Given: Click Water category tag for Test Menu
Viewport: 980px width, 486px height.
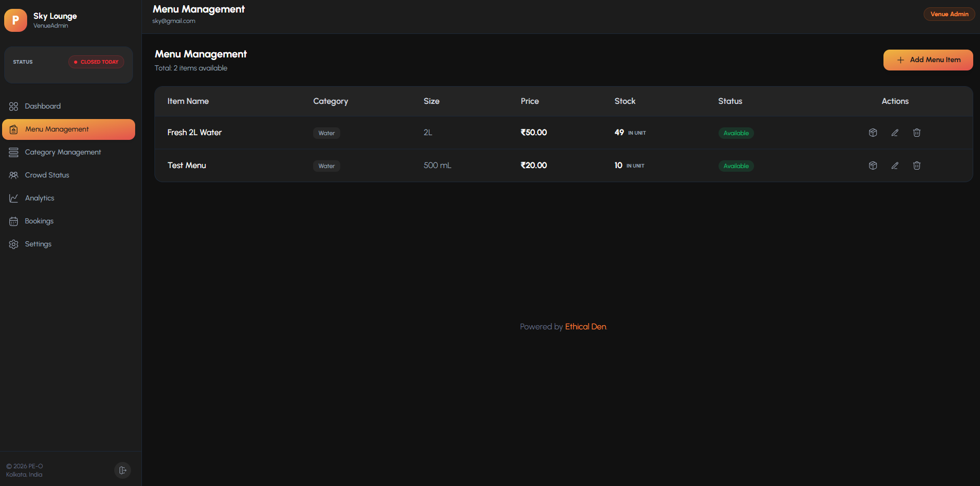Looking at the screenshot, I should click(327, 166).
